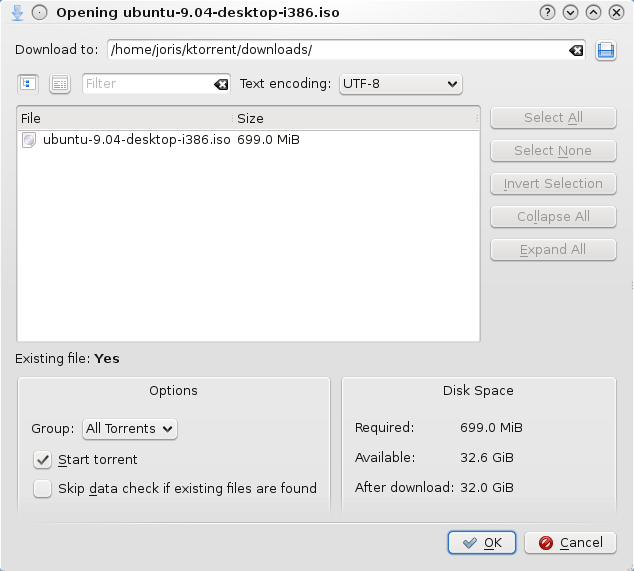Click the KTorrent icon in the title bar
634x571 pixels.
click(16, 12)
